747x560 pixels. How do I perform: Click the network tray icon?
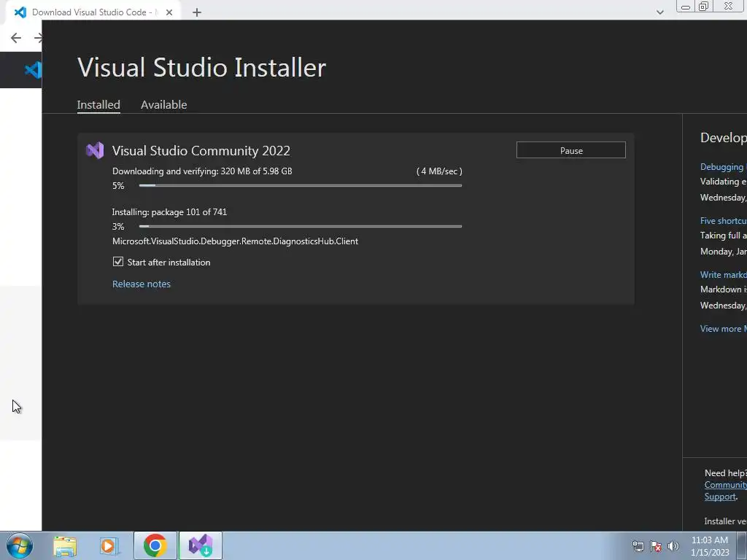638,546
